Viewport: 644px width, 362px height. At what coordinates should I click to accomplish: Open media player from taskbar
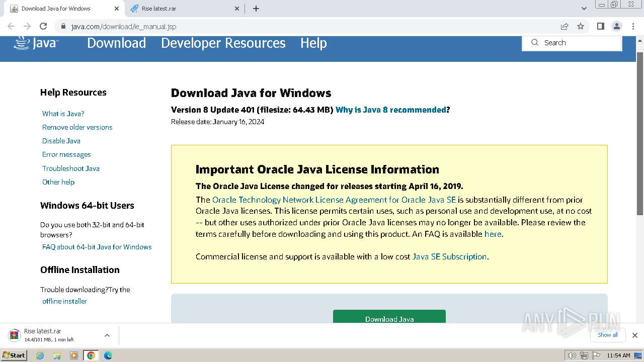pyautogui.click(x=74, y=355)
